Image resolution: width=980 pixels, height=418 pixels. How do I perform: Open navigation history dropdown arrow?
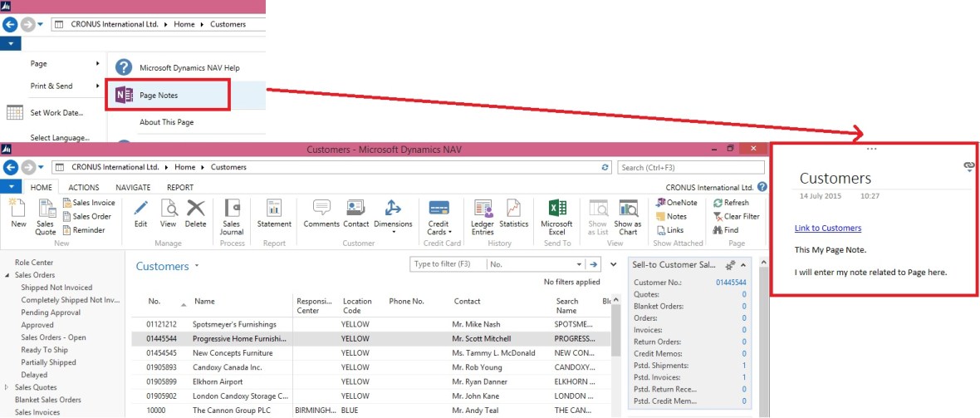pos(41,167)
